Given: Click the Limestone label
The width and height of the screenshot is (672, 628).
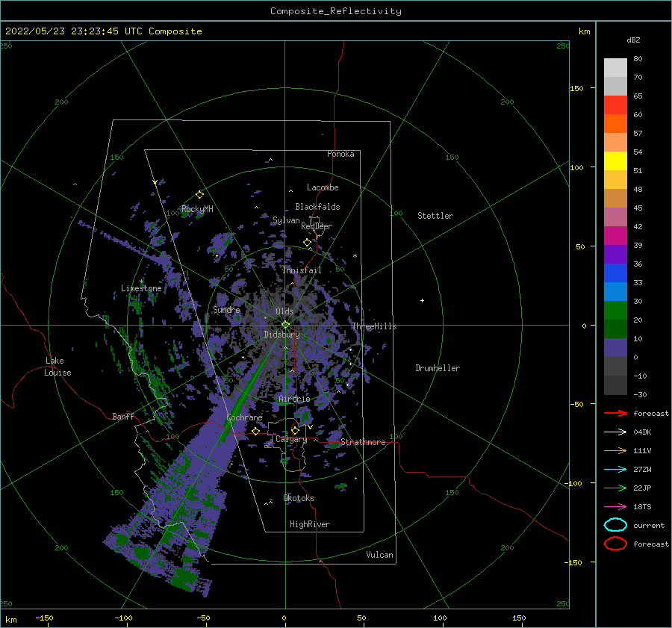Looking at the screenshot, I should point(141,288).
